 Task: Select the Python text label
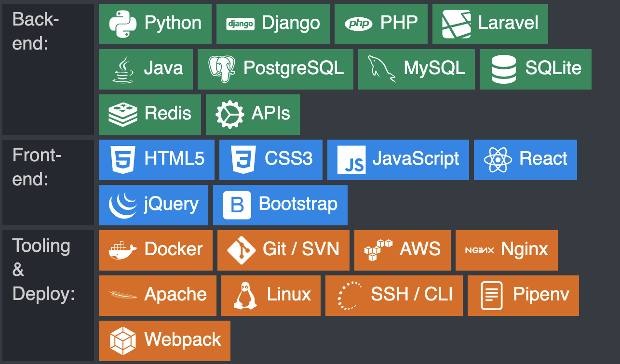173,23
